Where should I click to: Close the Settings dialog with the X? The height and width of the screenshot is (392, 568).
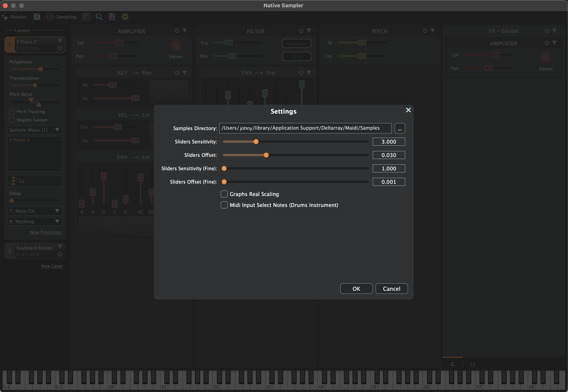click(408, 110)
